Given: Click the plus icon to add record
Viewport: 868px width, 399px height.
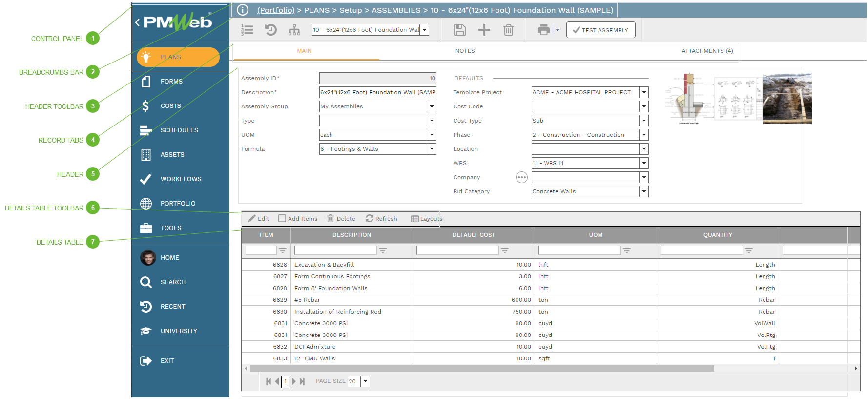Looking at the screenshot, I should (484, 30).
